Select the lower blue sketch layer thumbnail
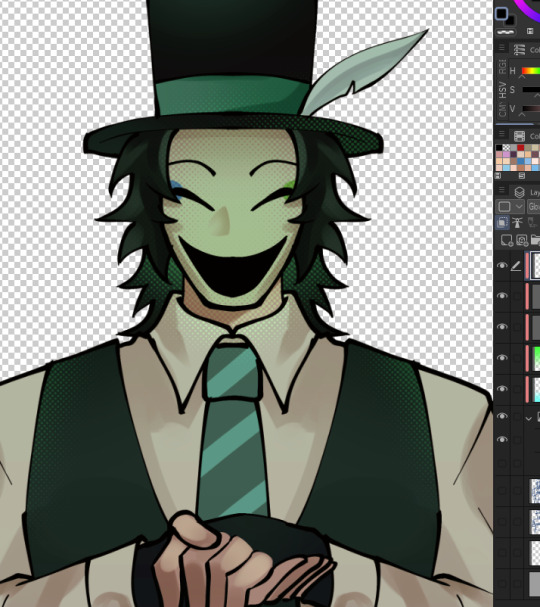Viewport: 540px width, 607px height. click(x=535, y=521)
